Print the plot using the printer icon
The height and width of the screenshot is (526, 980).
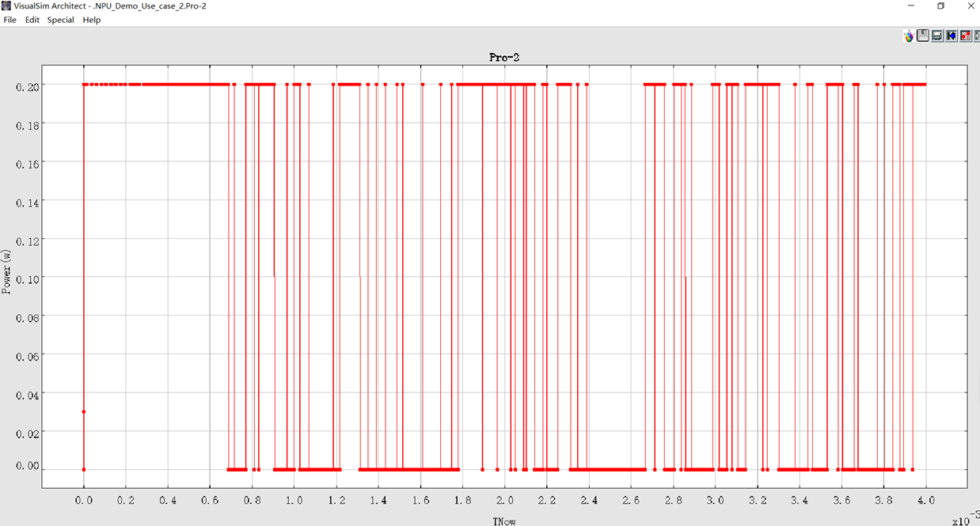click(937, 36)
